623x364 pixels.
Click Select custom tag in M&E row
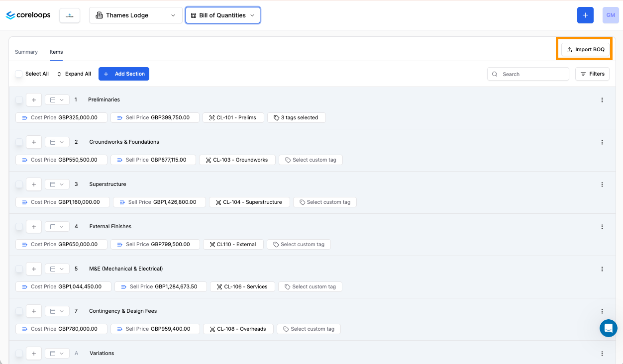[x=311, y=287]
